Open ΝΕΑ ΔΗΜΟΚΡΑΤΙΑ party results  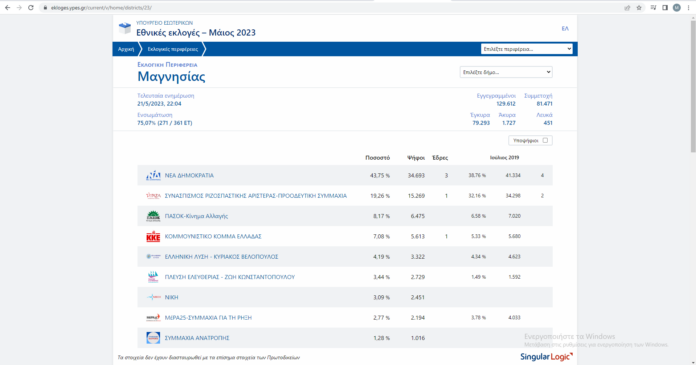189,175
